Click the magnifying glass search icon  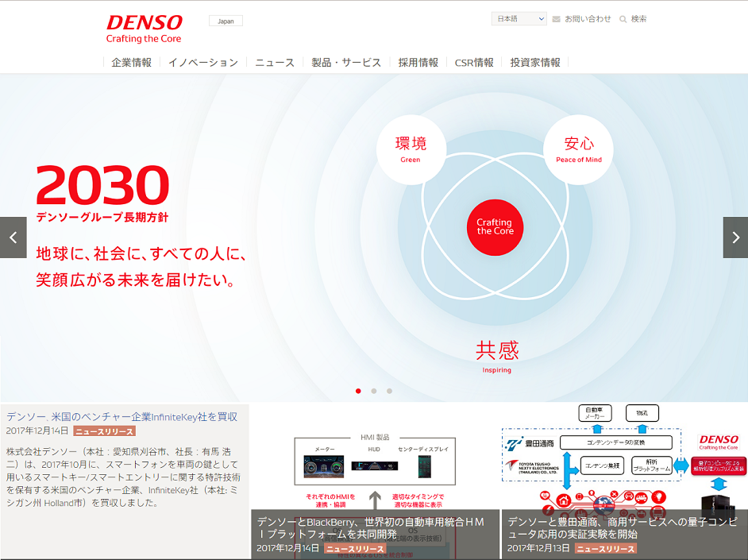[623, 19]
